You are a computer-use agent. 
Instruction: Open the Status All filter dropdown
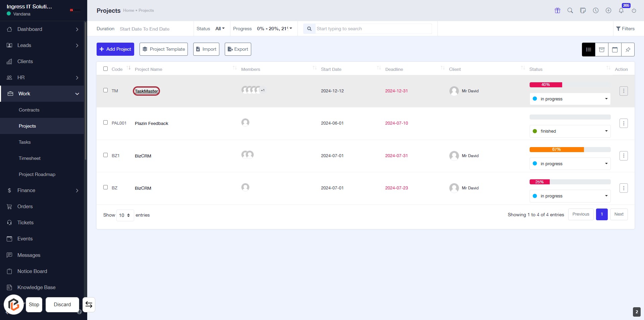point(220,29)
